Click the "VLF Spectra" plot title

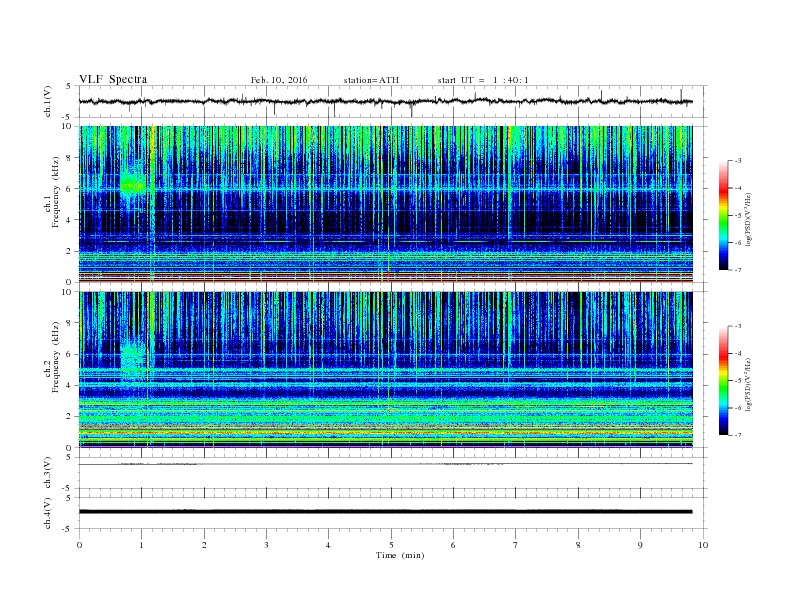pyautogui.click(x=113, y=79)
